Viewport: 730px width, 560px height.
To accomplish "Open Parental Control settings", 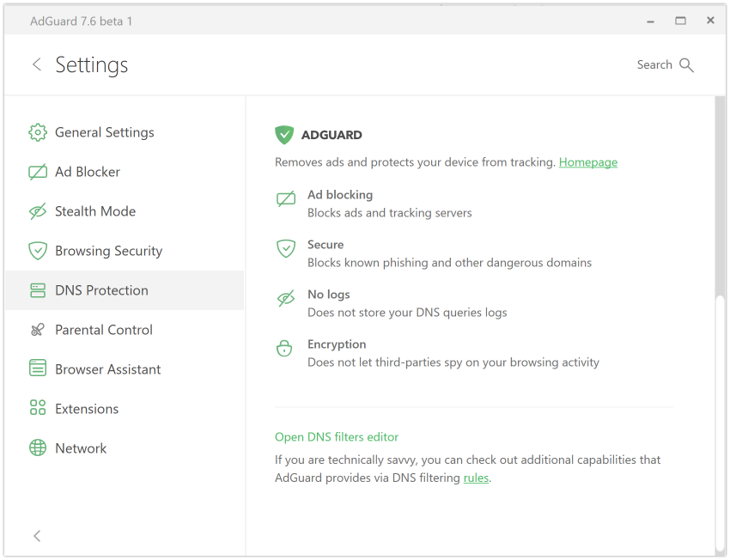I will [x=125, y=330].
